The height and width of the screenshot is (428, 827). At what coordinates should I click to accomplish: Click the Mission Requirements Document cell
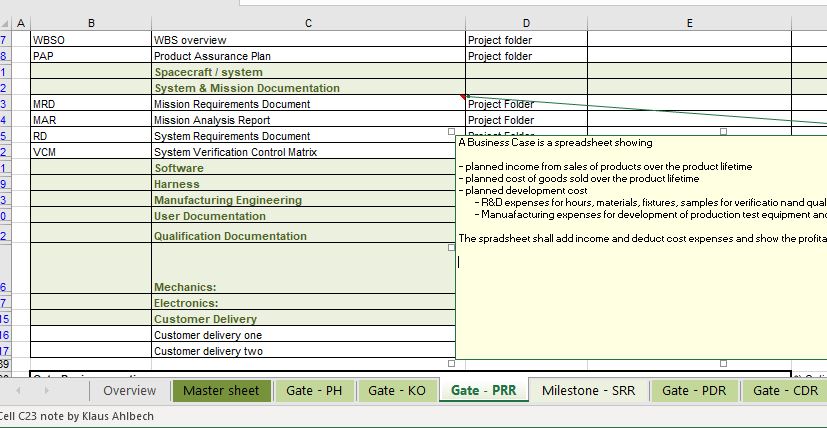tap(309, 104)
